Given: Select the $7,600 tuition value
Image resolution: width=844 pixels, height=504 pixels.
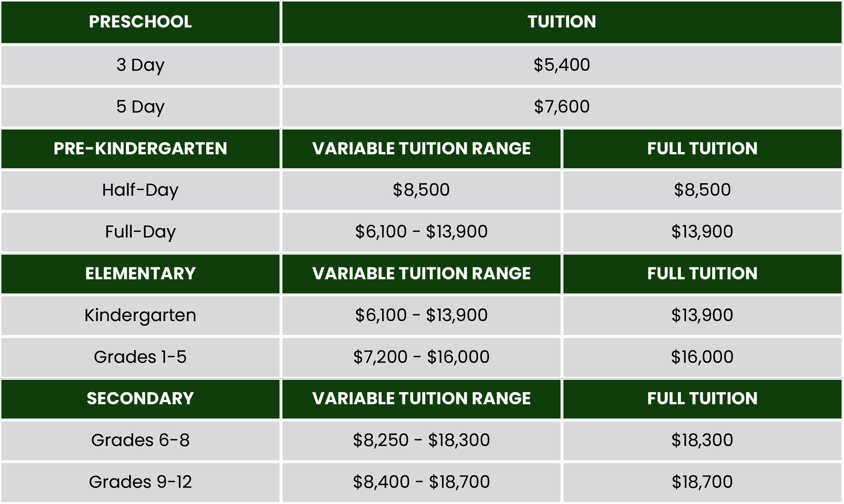Looking at the screenshot, I should click(x=561, y=107).
